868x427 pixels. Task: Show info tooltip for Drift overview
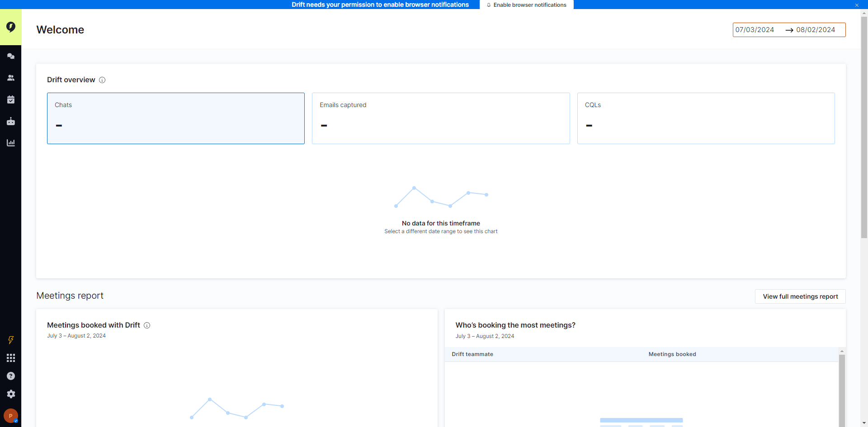coord(102,80)
